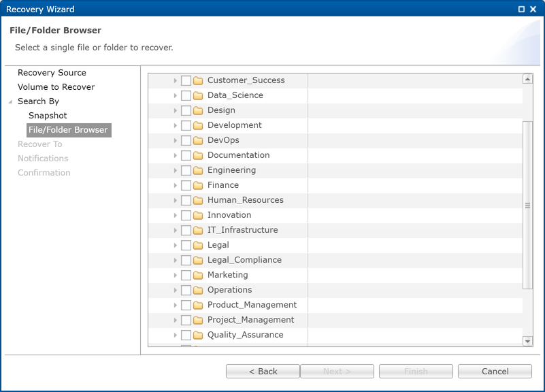Click the Operations folder icon

198,290
